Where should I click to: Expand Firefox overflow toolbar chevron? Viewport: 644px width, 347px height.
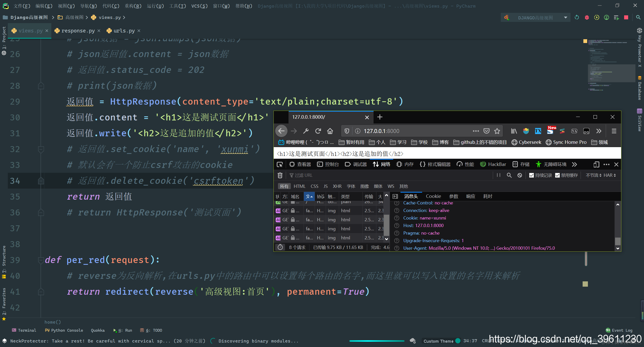[x=599, y=131]
